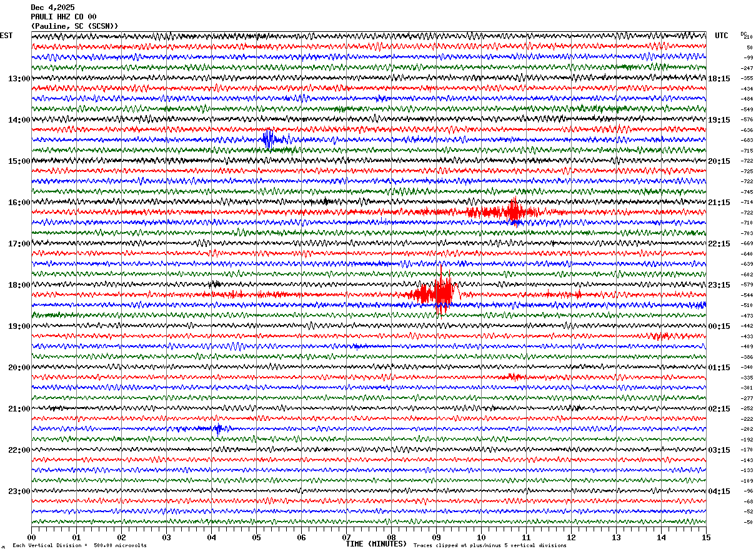Screen dimensions: 756x554
Task: Select the 23:00 EST time label
Action: 19,491
